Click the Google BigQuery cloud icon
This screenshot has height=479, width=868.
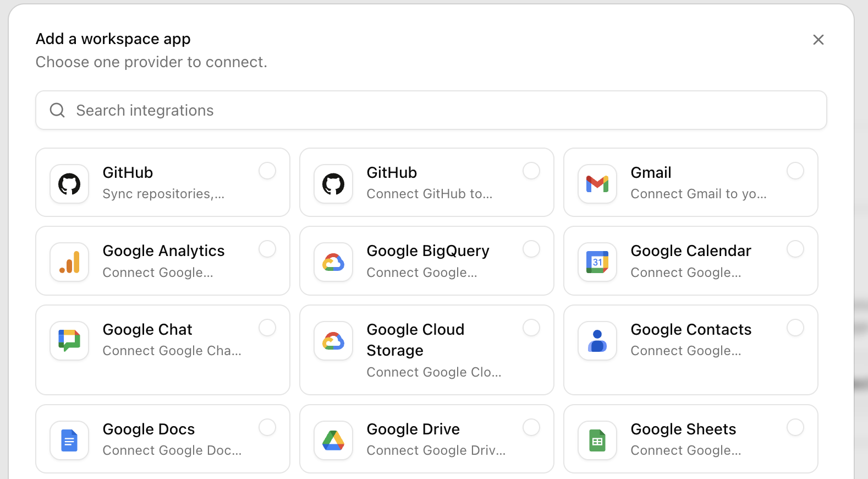(333, 262)
